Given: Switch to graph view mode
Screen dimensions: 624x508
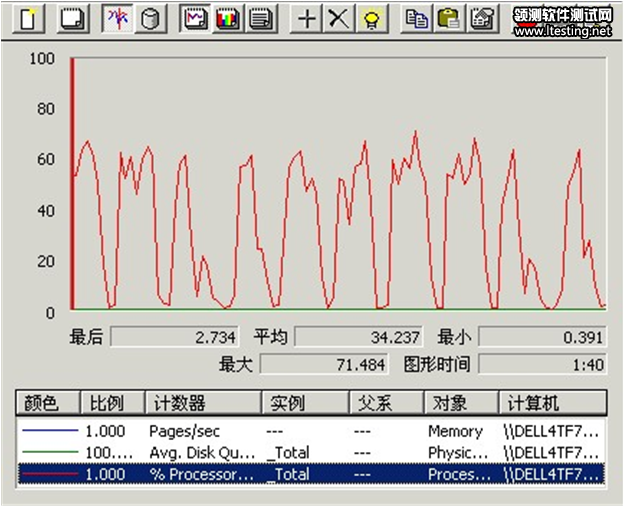Looking at the screenshot, I should coord(197,19).
